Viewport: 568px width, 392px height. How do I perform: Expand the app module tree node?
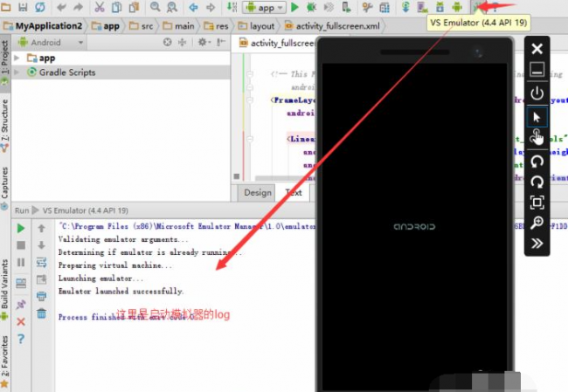[x=17, y=58]
